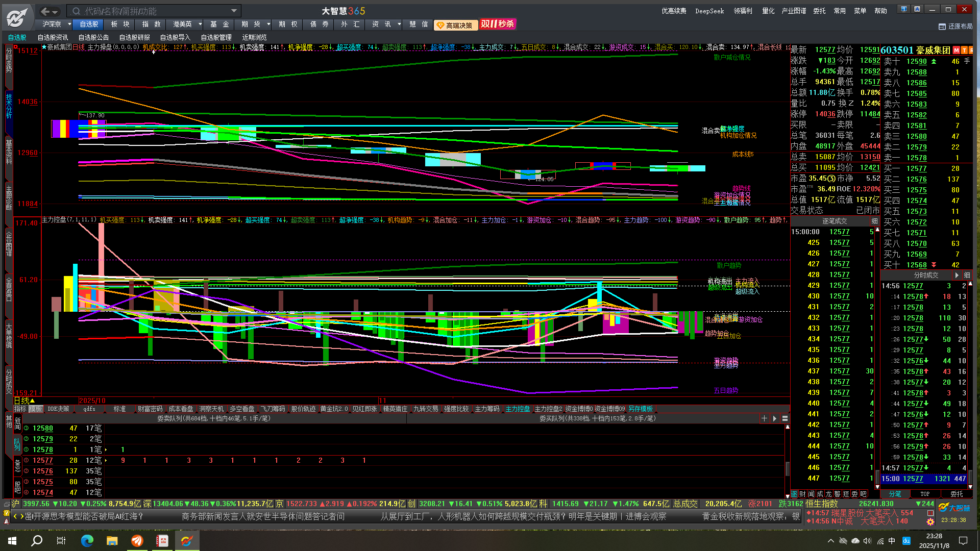This screenshot has width=980, height=551.
Task: Open Microsoft Edge from the taskbar
Action: coord(87,541)
